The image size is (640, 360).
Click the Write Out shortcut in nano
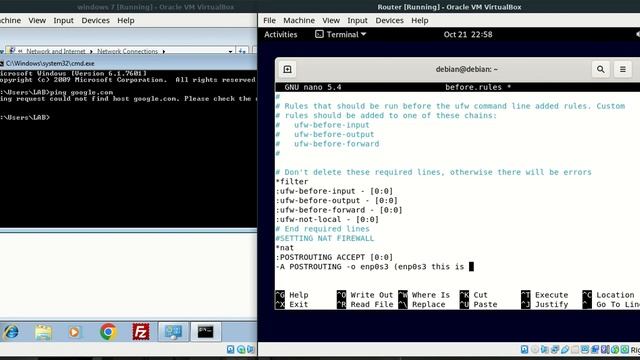[x=364, y=295]
